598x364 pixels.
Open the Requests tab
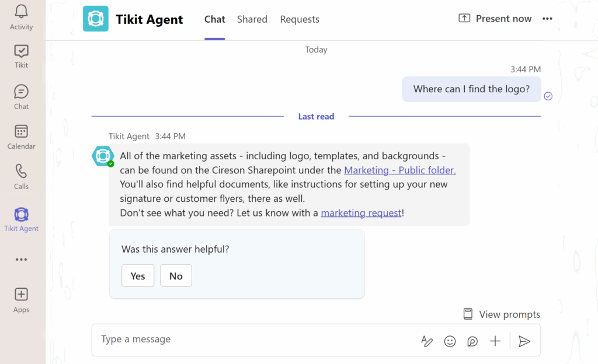(299, 19)
